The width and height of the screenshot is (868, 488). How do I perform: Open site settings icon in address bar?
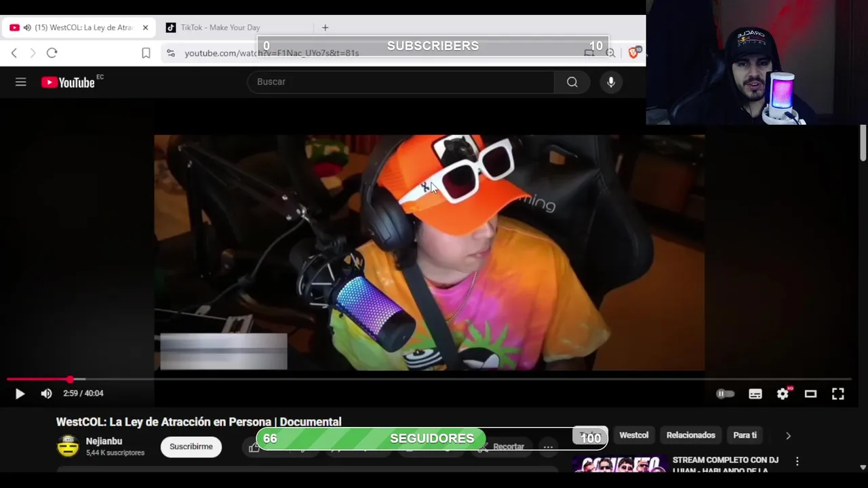click(170, 53)
